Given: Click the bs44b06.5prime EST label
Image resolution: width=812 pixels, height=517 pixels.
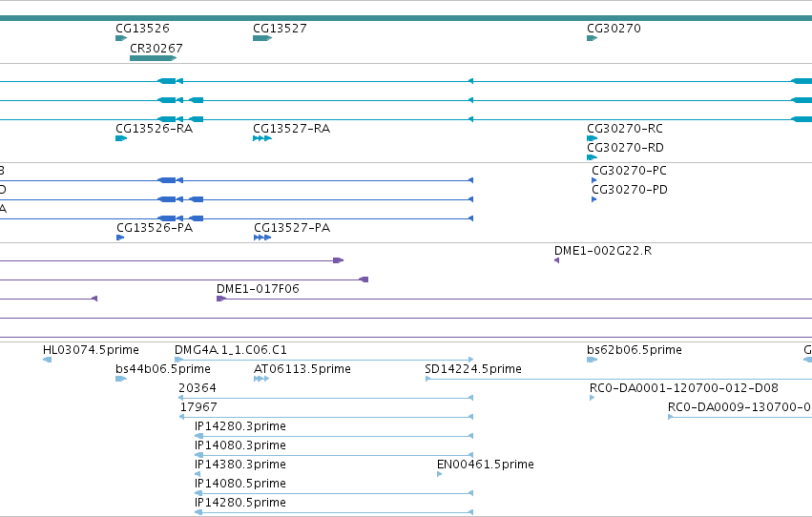Looking at the screenshot, I should tap(162, 369).
